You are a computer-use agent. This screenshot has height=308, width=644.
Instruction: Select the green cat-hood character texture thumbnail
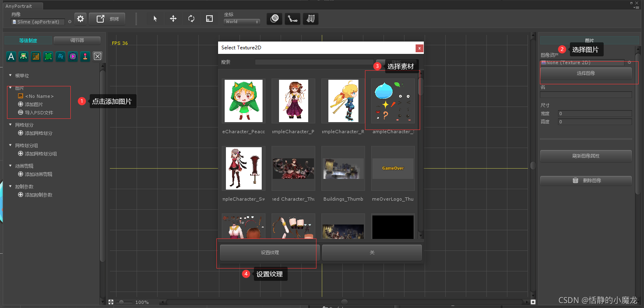coord(244,101)
